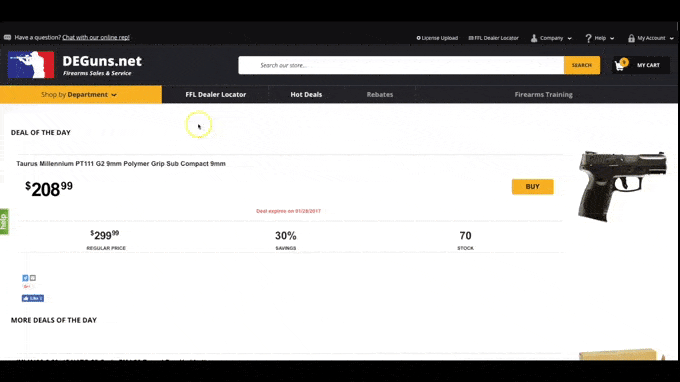Click the 'DEAL OF THE DAY' heading

coord(41,133)
